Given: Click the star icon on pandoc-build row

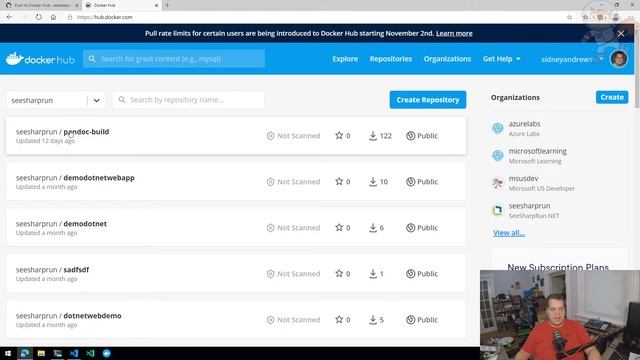Looking at the screenshot, I should [x=339, y=136].
